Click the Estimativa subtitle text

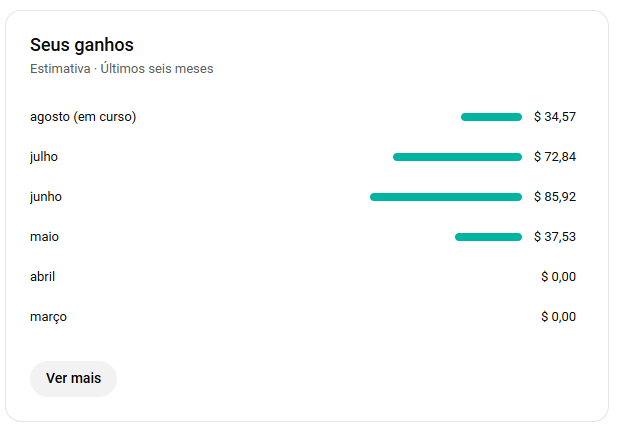point(59,69)
